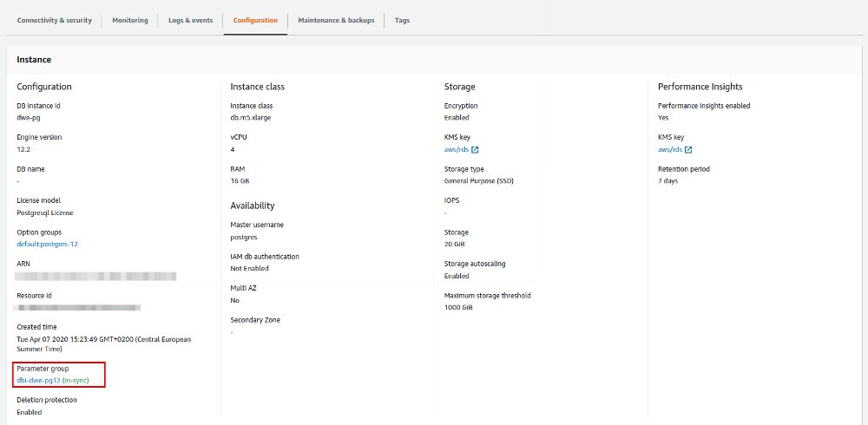Open the Logs & events tab
This screenshot has height=425, width=868.
(x=190, y=21)
